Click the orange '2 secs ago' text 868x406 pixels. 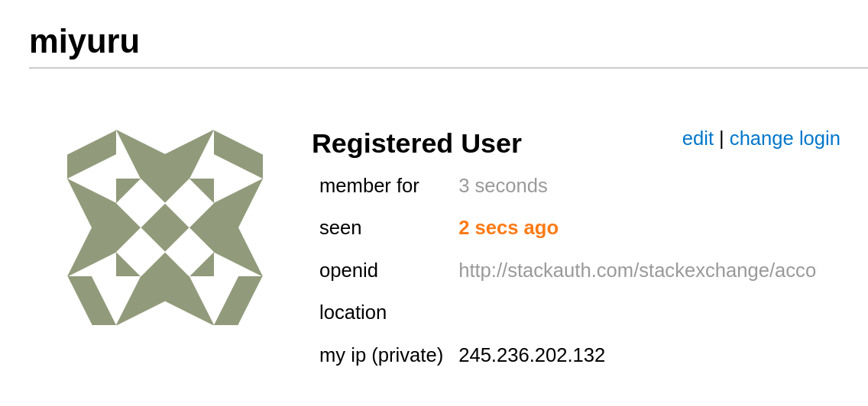(x=508, y=227)
